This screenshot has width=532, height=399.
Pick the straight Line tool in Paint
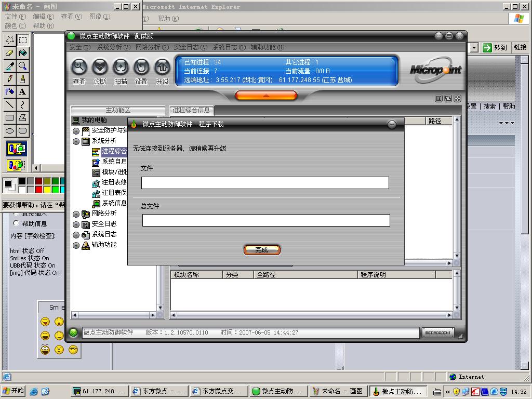tap(9, 104)
